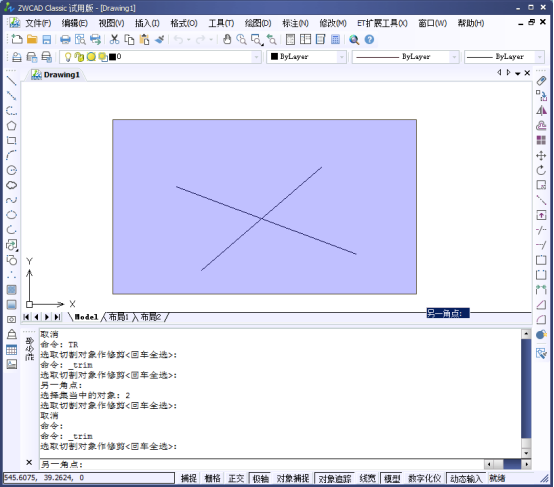Click the black layer color swatch
This screenshot has height=487, width=554.
coord(112,57)
